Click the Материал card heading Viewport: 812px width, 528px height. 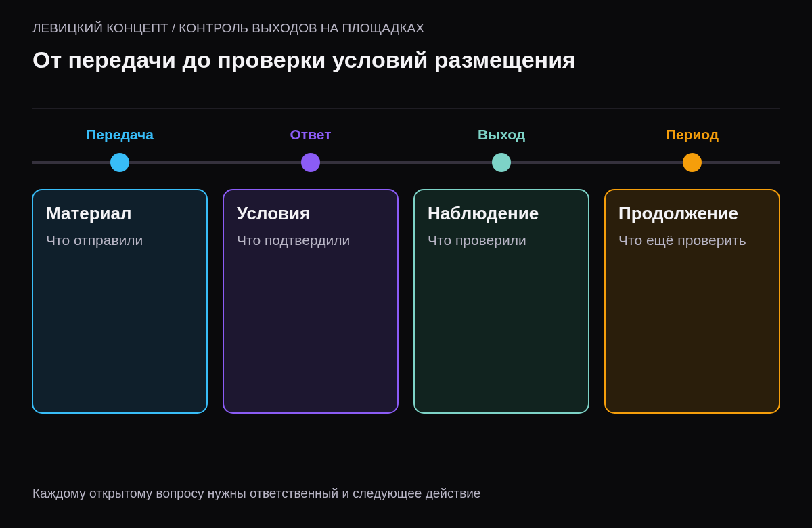pos(89,213)
